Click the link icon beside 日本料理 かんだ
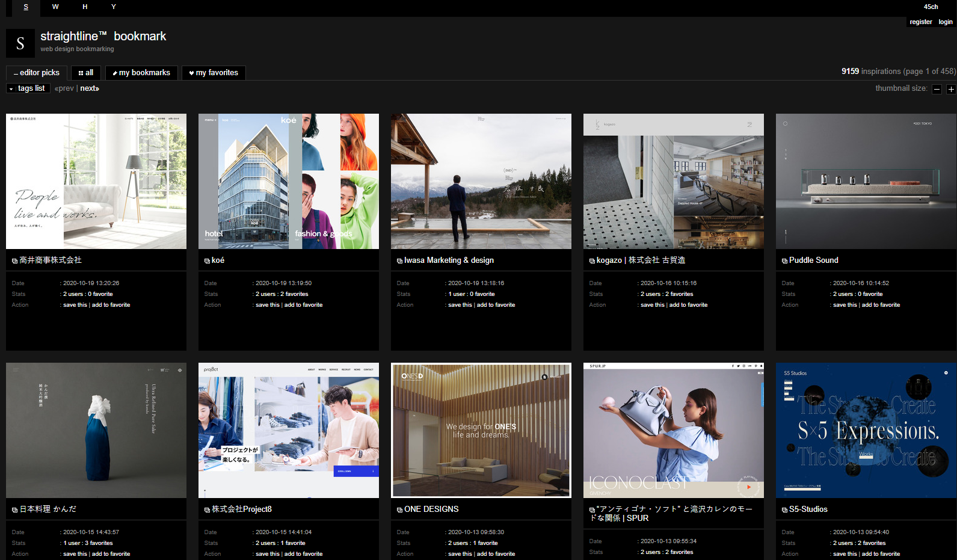Screen dimensions: 957x560 point(14,510)
